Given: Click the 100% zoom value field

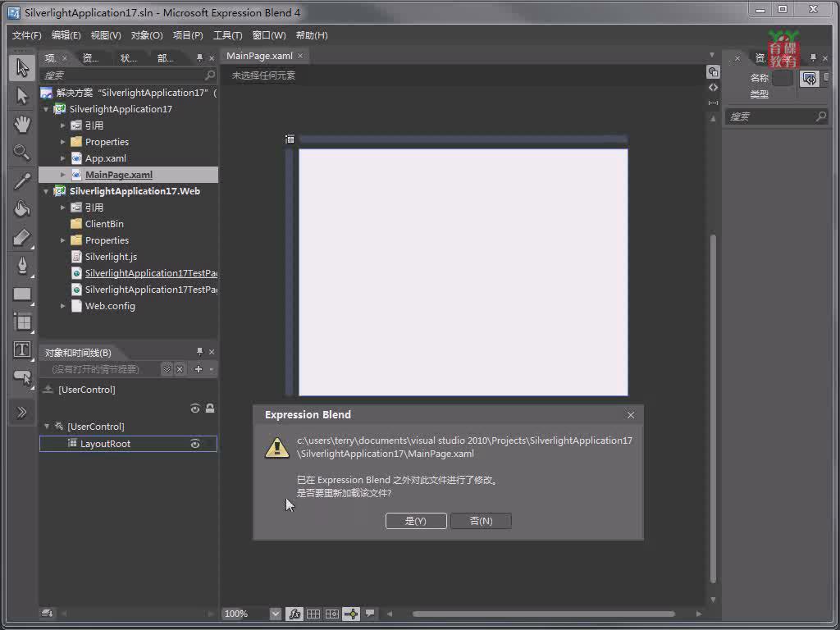Looking at the screenshot, I should pyautogui.click(x=245, y=614).
